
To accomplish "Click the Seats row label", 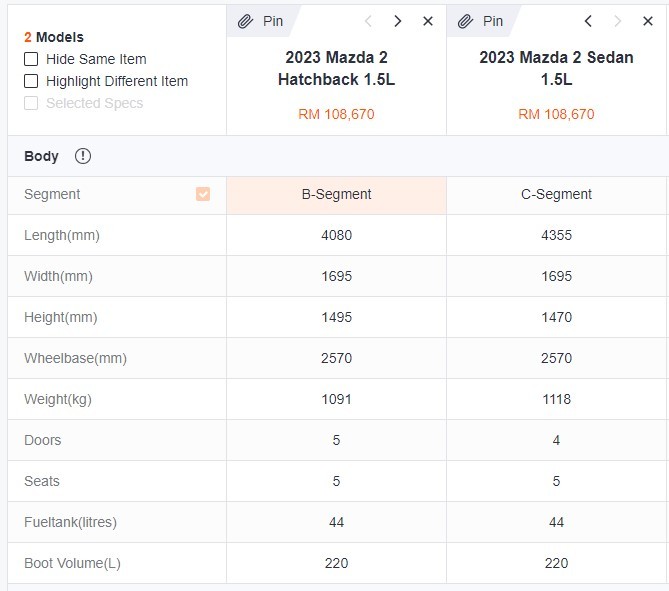I will tap(42, 481).
